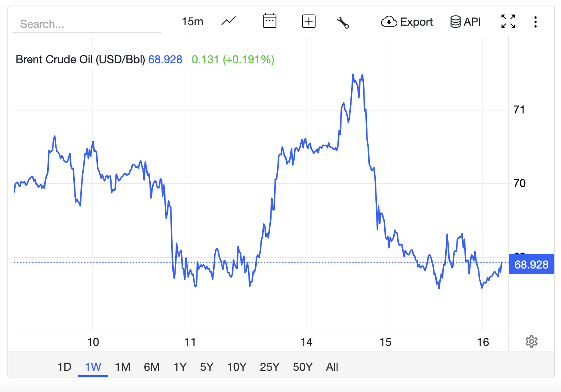
Task: Show All historical data range
Action: 332,367
